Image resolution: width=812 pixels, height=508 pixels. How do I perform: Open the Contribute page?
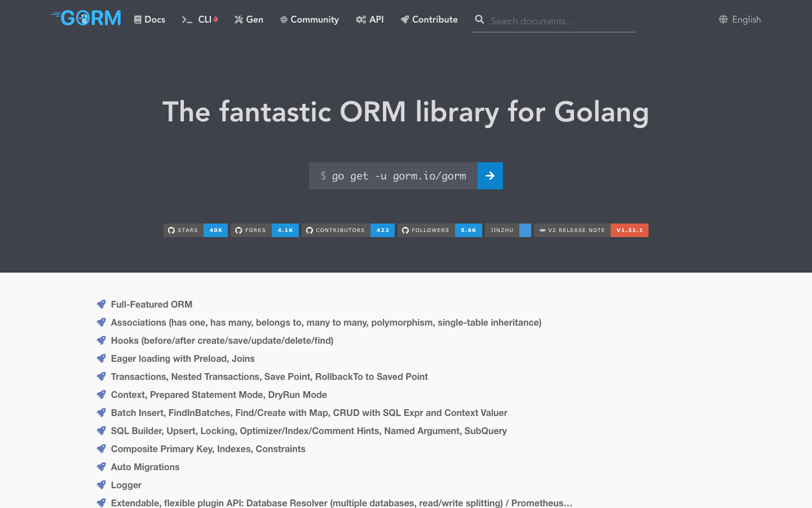tap(429, 19)
